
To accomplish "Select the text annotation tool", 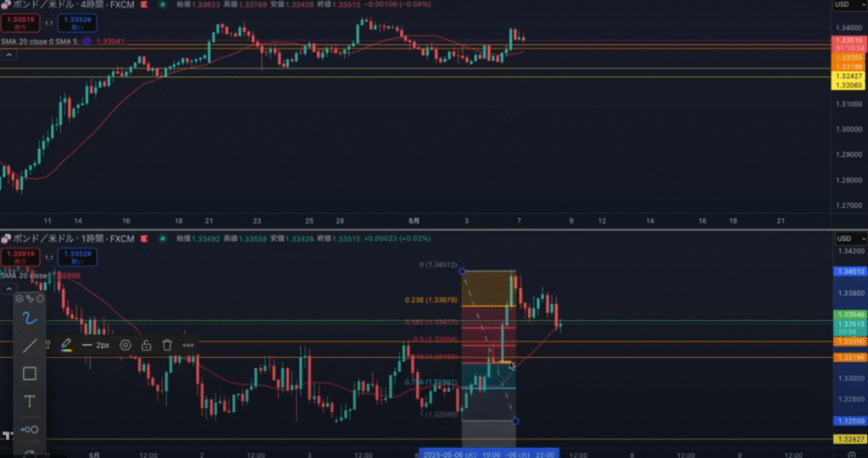I will click(x=29, y=401).
